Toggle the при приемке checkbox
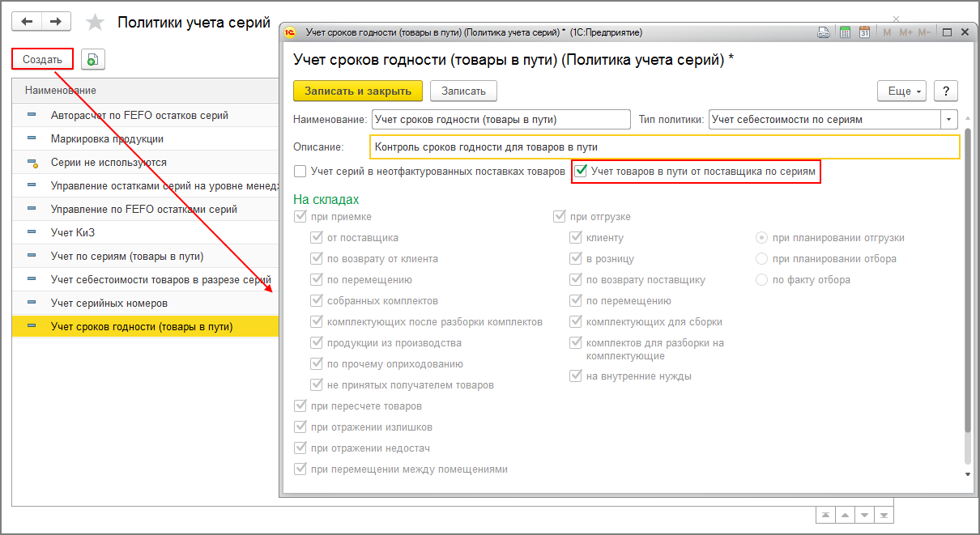This screenshot has width=980, height=535. [x=300, y=217]
